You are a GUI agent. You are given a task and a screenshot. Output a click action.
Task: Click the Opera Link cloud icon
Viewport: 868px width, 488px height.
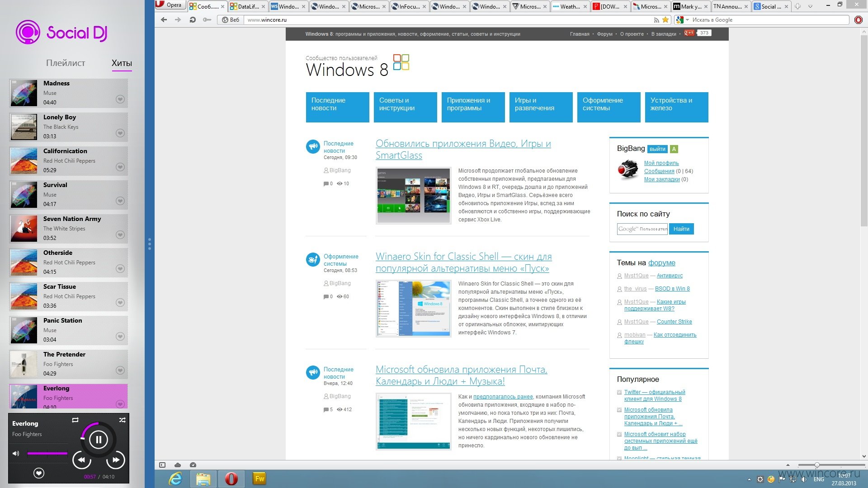(x=178, y=465)
